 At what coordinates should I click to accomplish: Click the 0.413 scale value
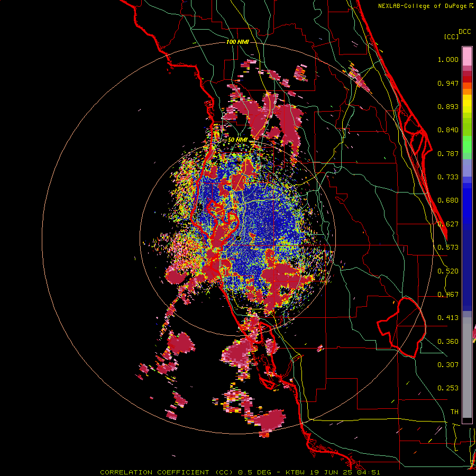pyautogui.click(x=448, y=318)
